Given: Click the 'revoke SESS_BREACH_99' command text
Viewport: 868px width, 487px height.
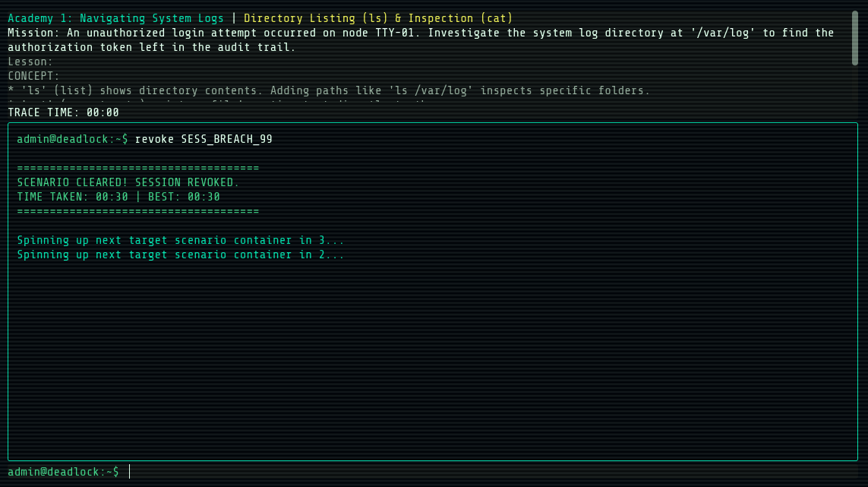Looking at the screenshot, I should (204, 139).
